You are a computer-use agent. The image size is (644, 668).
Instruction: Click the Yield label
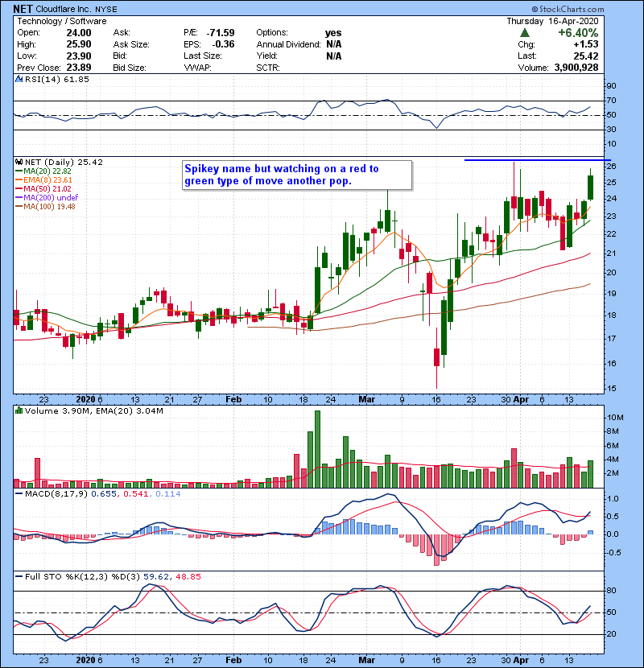[x=266, y=56]
